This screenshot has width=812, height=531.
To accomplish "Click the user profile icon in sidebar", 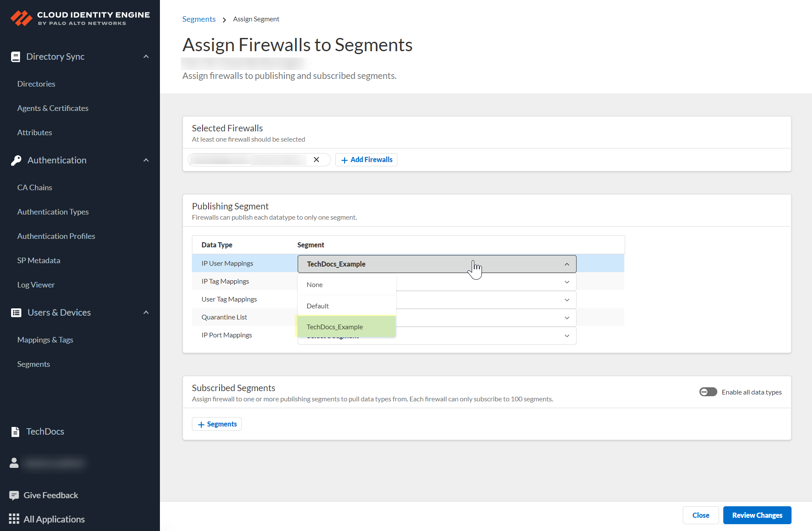I will tap(14, 463).
